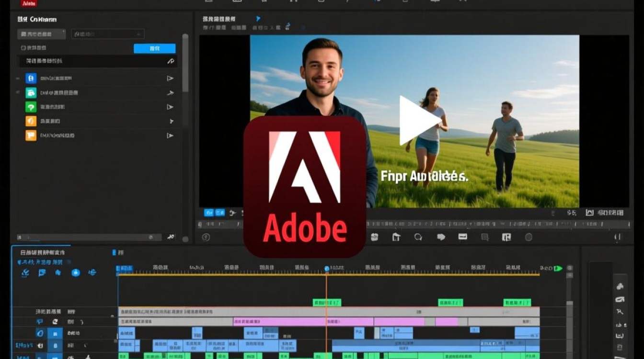Click the blue flag icon in the timeline toolbar
Image resolution: width=644 pixels, height=359 pixels.
pyautogui.click(x=42, y=273)
